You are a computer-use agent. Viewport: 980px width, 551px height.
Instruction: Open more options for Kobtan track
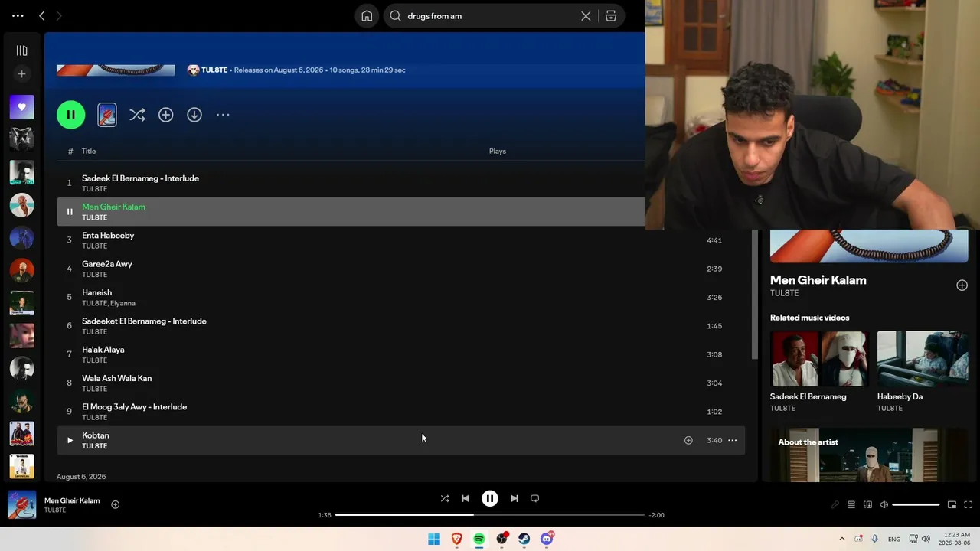[x=733, y=440]
